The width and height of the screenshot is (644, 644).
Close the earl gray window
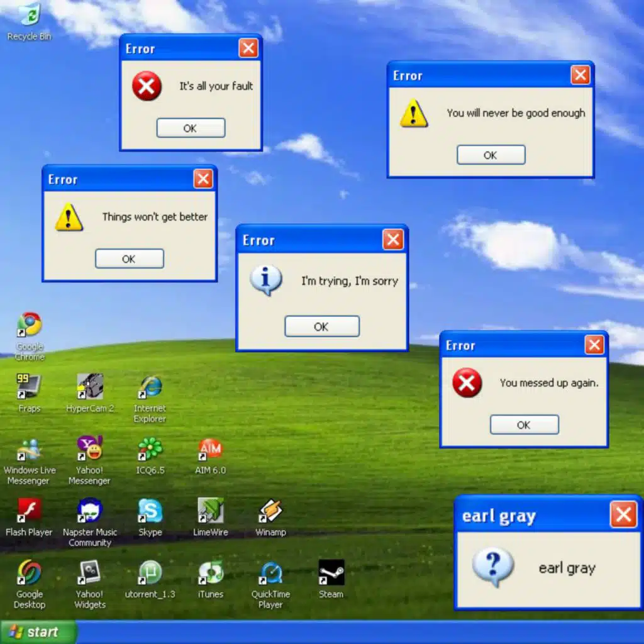pos(623,514)
